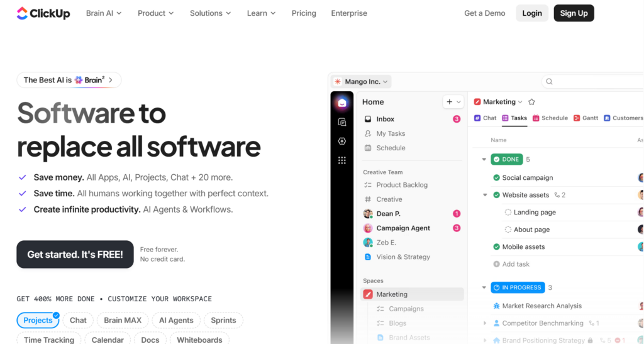Click the Add task plus icon
Image resolution: width=644 pixels, height=344 pixels.
tap(497, 264)
